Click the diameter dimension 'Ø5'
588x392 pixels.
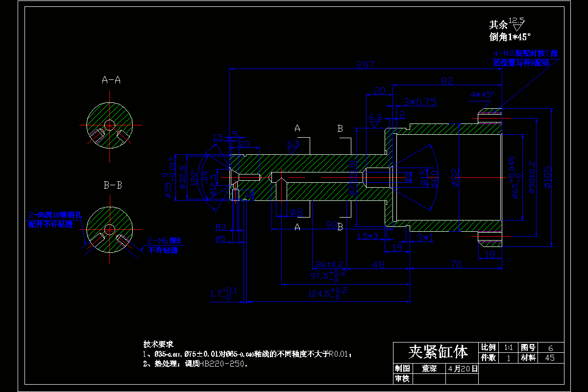tap(221, 239)
